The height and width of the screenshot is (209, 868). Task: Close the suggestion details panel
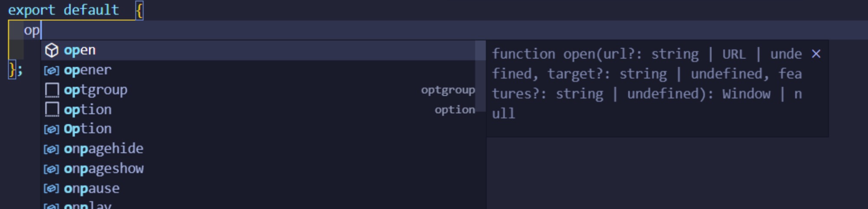[x=816, y=54]
